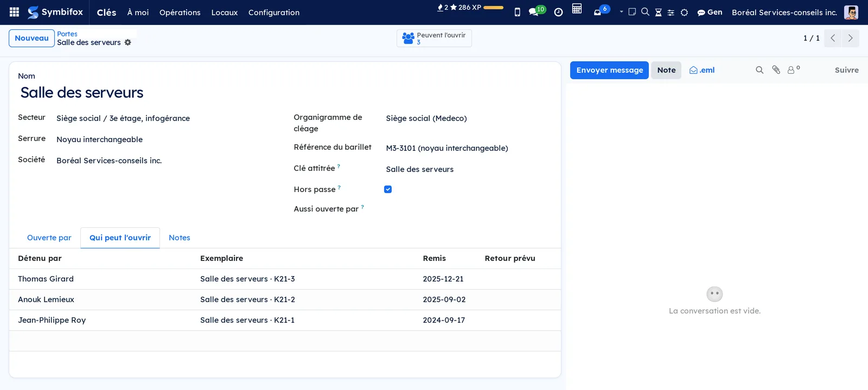Screen dimensions: 868x390
Task: Open the calculator icon in top bar
Action: tap(577, 9)
